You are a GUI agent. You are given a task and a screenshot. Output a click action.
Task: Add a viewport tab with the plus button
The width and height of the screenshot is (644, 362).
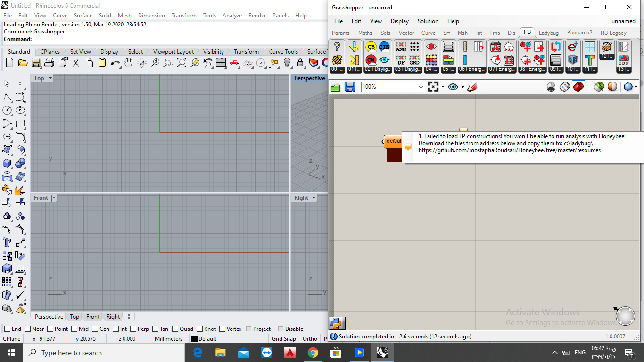pyautogui.click(x=129, y=317)
